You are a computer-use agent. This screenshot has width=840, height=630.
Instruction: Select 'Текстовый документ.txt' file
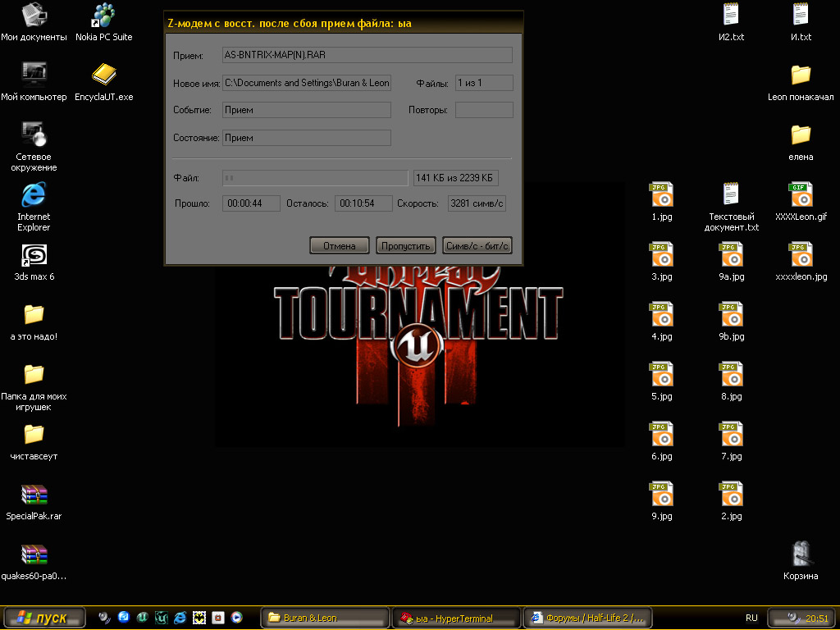[731, 208]
